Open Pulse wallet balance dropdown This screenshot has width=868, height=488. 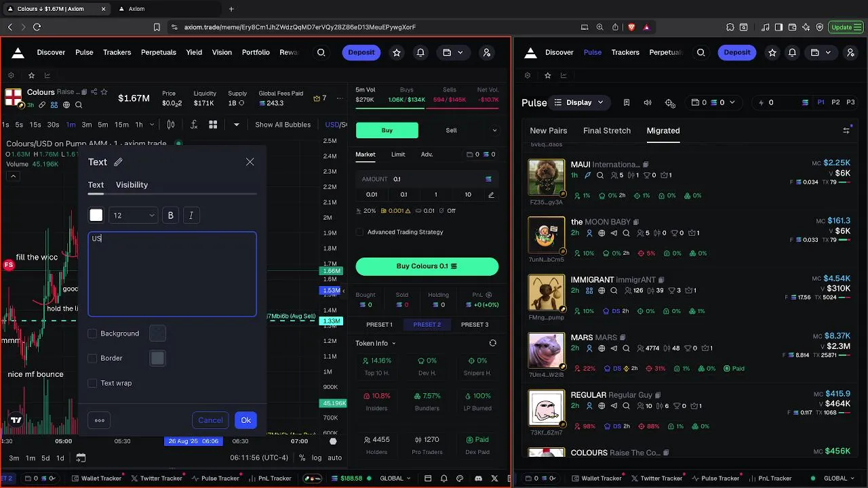pos(712,102)
